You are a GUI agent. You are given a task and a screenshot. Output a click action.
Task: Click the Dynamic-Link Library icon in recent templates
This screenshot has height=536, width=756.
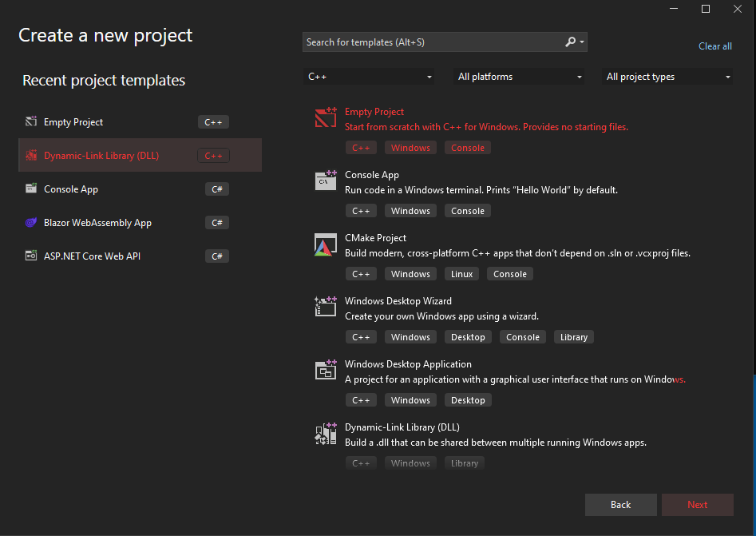pos(31,155)
